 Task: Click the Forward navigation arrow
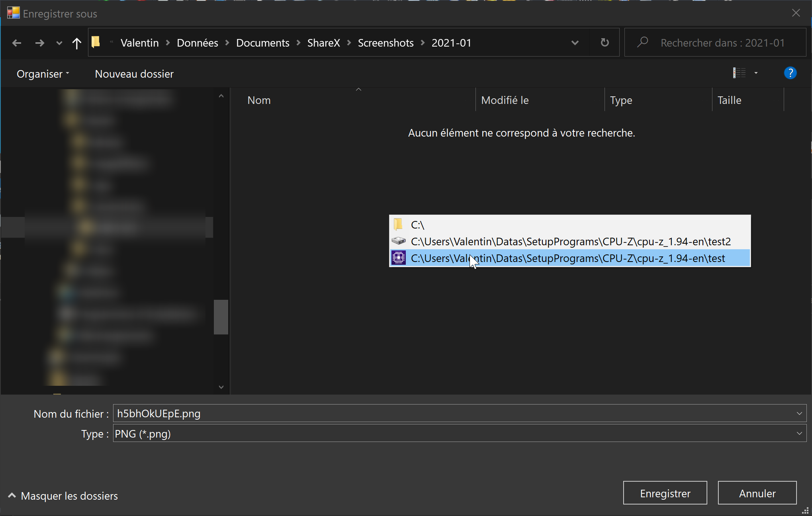click(39, 43)
